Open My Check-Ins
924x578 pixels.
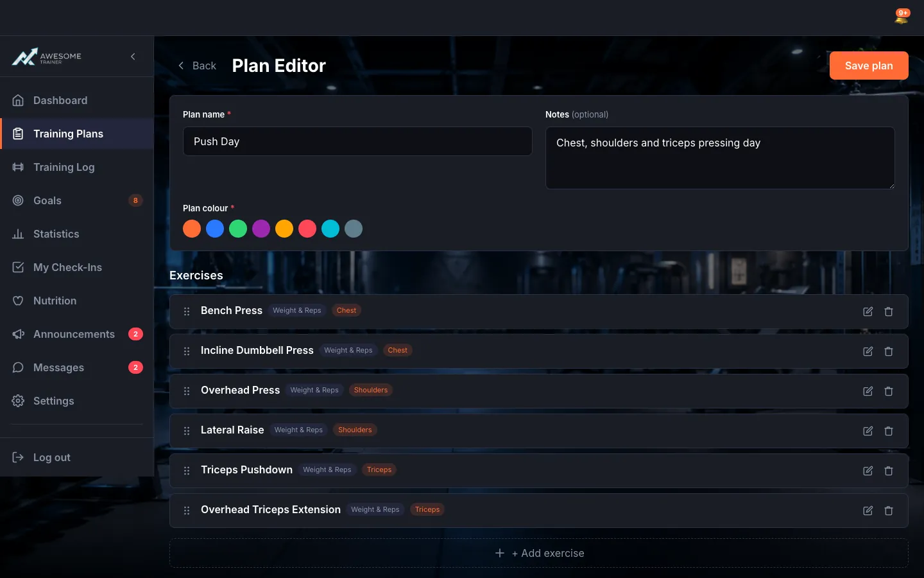[77, 267]
